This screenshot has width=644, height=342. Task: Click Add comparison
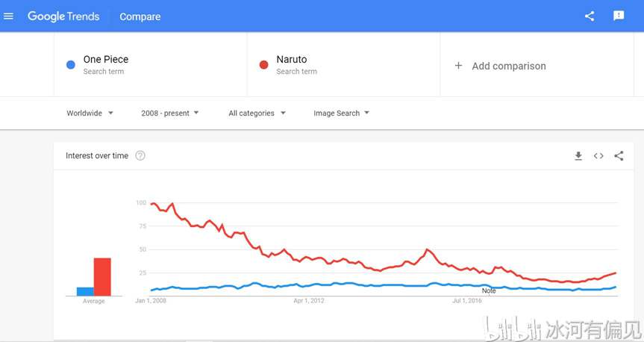click(x=509, y=66)
